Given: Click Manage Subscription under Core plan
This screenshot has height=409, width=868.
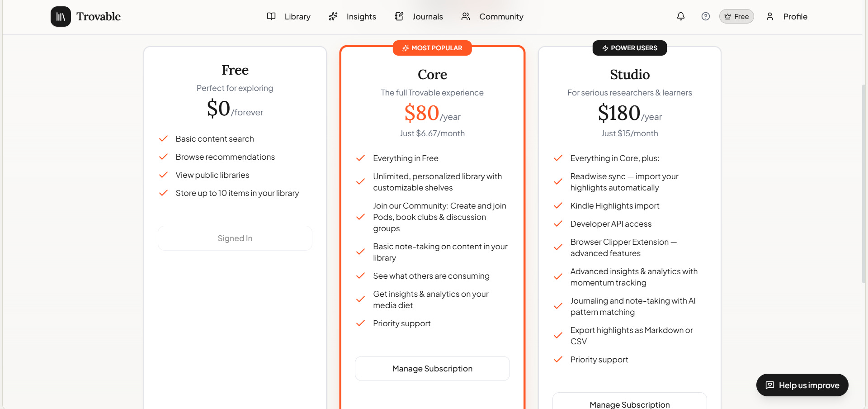Looking at the screenshot, I should click(x=432, y=368).
